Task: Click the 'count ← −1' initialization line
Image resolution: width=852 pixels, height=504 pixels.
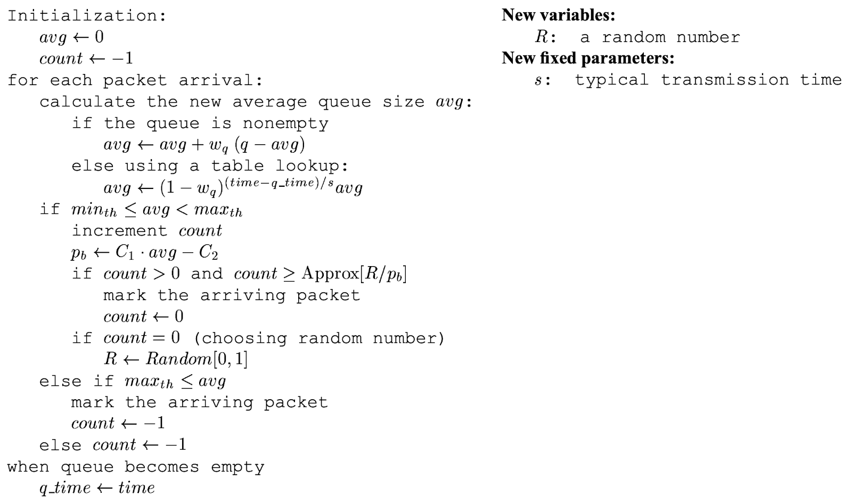Action: (86, 58)
